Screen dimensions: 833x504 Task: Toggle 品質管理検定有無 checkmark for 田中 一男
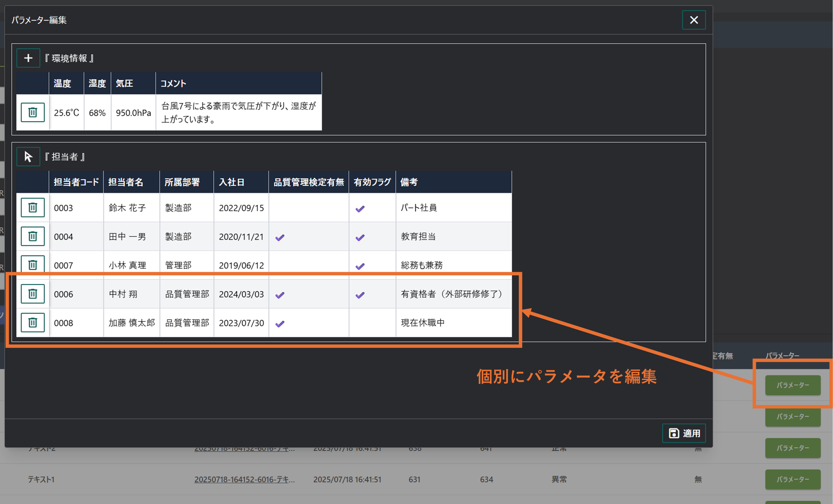[279, 237]
